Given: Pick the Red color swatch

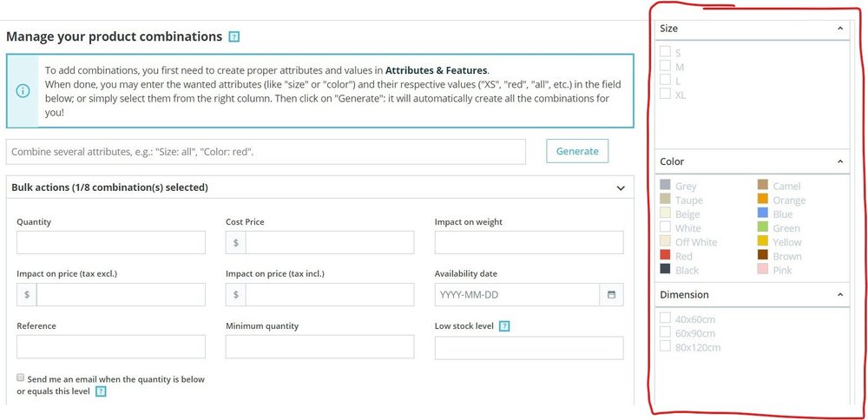Looking at the screenshot, I should point(665,255).
